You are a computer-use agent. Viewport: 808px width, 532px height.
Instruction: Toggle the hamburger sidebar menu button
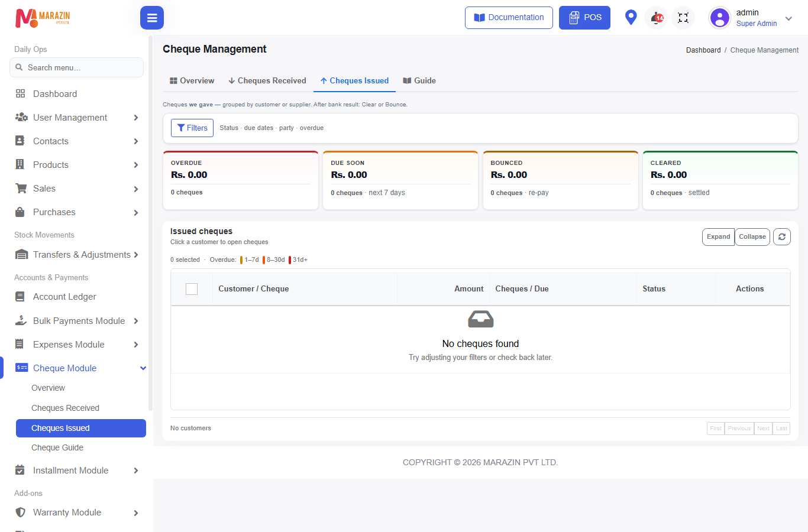152,18
